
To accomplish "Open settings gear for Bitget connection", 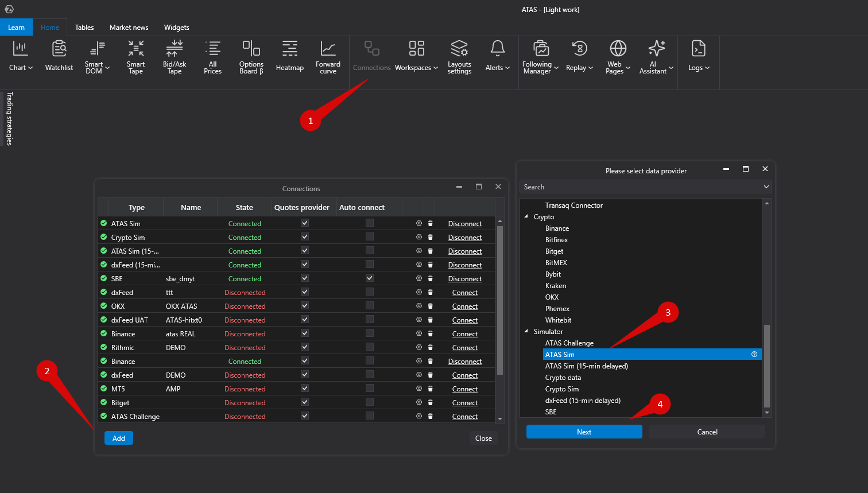I will 419,402.
